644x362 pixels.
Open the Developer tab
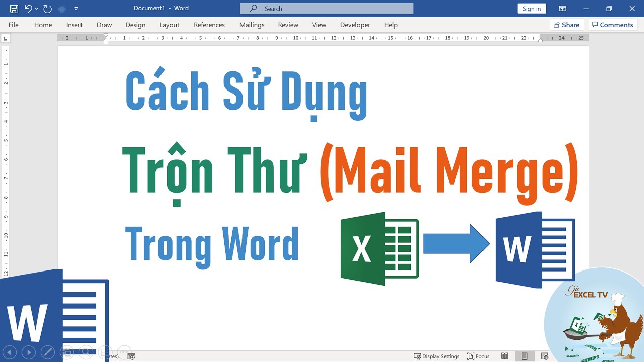(355, 25)
